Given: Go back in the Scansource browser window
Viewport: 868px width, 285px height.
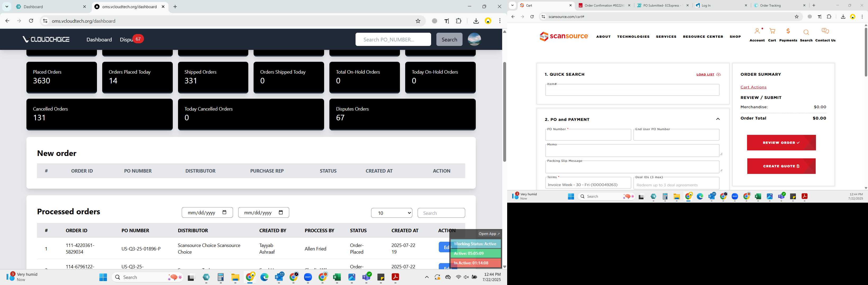Looking at the screenshot, I should click(513, 17).
